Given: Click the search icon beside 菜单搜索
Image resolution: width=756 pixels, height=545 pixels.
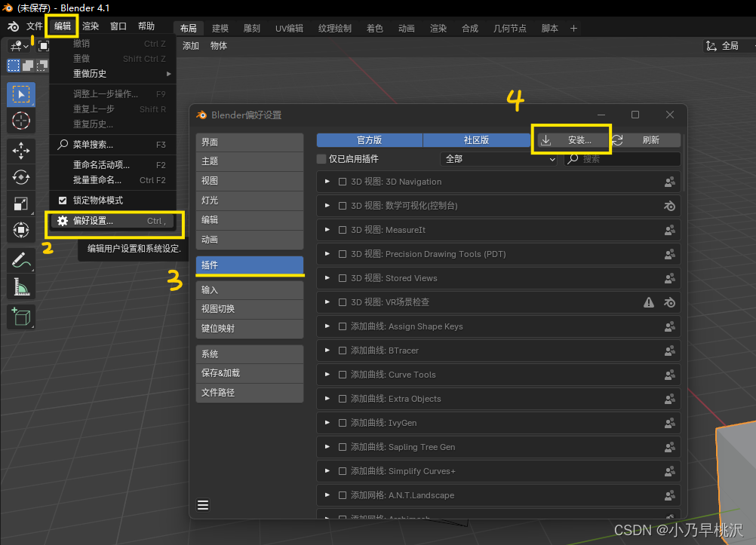Looking at the screenshot, I should pyautogui.click(x=63, y=145).
